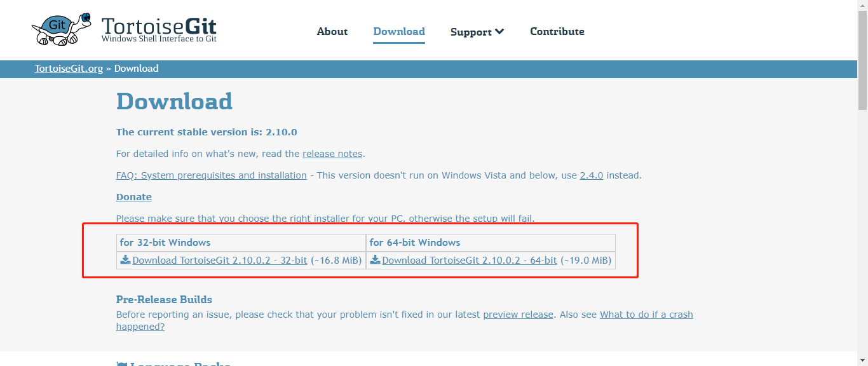Click 'The current stable version is: 2.10.0'
This screenshot has width=868, height=366.
tap(207, 132)
